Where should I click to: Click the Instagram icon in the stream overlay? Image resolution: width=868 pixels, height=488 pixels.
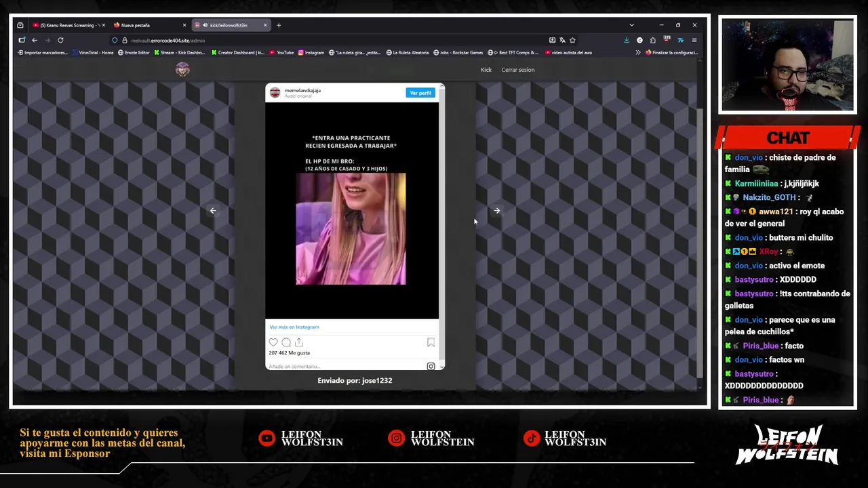(x=396, y=439)
